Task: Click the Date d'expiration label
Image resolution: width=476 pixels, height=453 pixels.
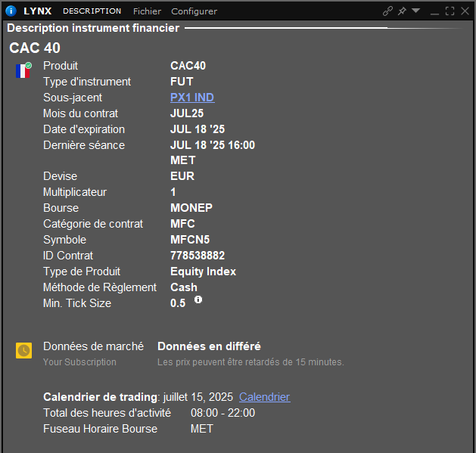Action: [x=84, y=129]
